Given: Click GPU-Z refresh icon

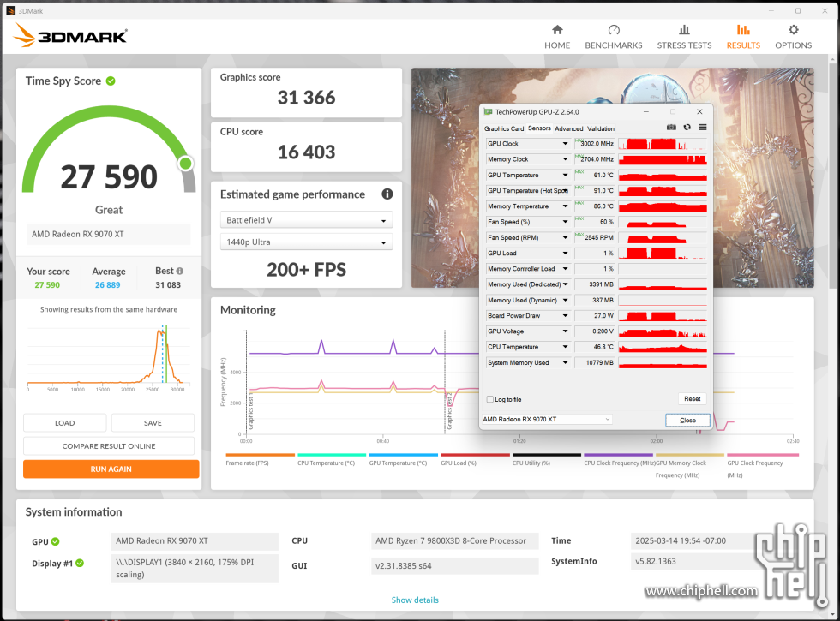Looking at the screenshot, I should coord(687,128).
